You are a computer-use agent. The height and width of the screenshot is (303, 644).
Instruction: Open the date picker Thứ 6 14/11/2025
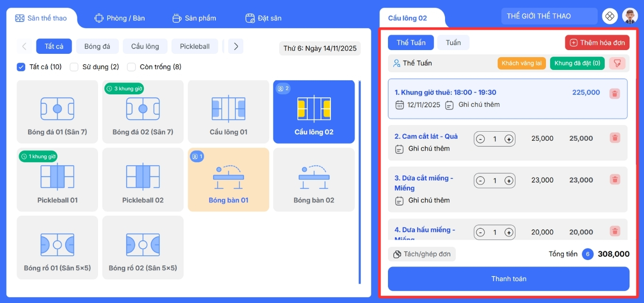pyautogui.click(x=320, y=49)
